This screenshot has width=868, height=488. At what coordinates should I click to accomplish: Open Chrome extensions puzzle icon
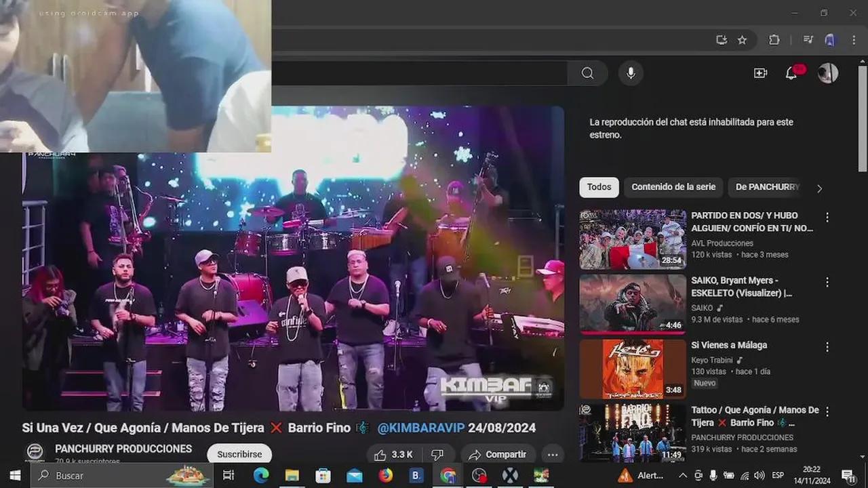click(774, 40)
